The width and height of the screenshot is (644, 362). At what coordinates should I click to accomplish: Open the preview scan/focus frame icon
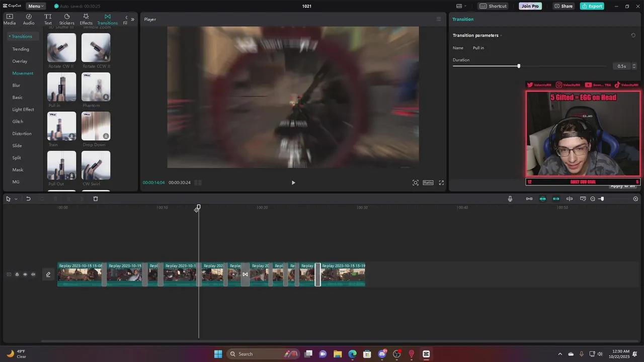click(x=416, y=183)
